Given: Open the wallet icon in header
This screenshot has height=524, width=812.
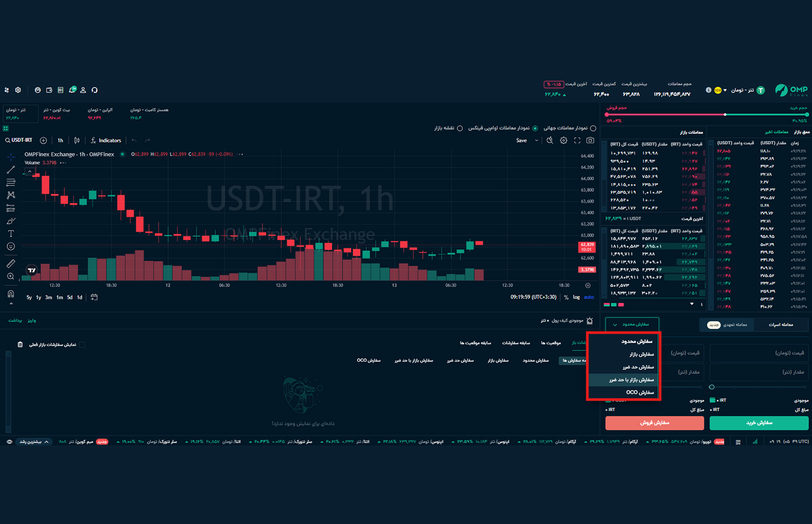Looking at the screenshot, I should 49,90.
